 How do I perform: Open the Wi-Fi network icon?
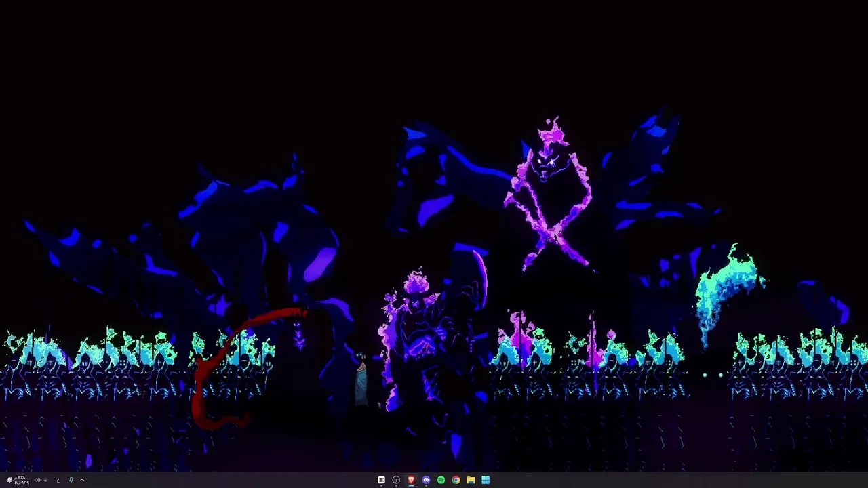click(45, 480)
